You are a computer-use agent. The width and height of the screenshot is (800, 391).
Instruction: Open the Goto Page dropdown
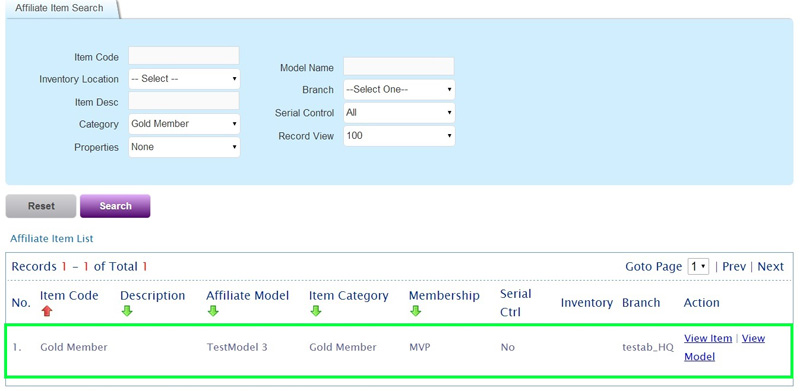tap(698, 266)
